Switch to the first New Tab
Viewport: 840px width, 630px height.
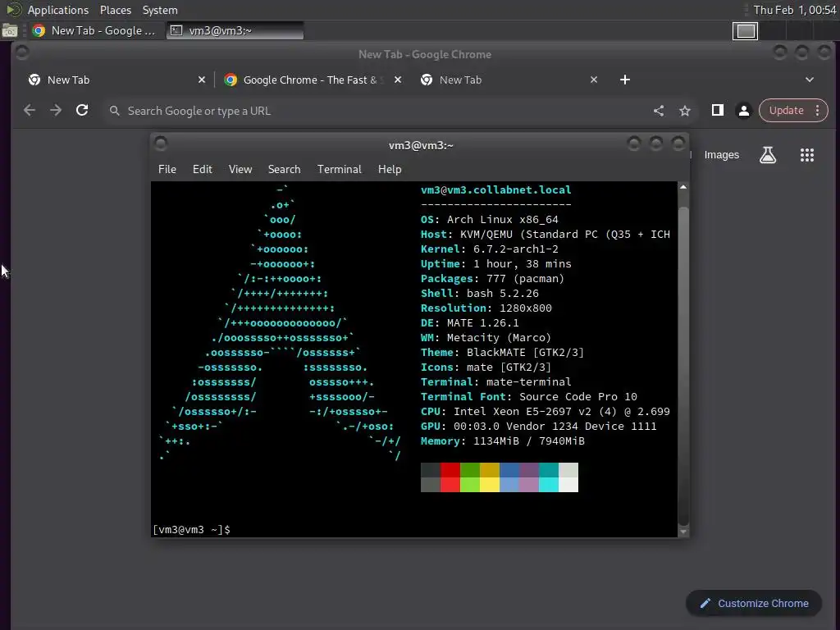[116, 80]
